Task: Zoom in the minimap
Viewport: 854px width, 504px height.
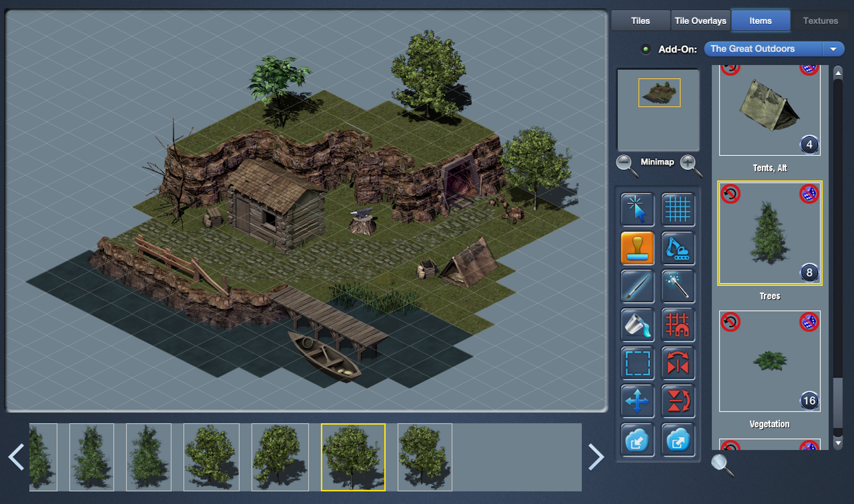Action: (x=691, y=164)
